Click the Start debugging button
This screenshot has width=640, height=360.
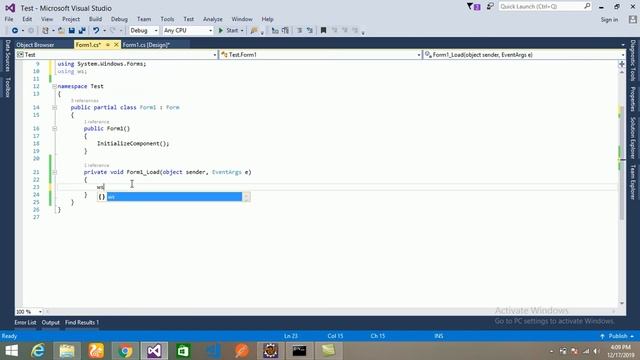[228, 31]
